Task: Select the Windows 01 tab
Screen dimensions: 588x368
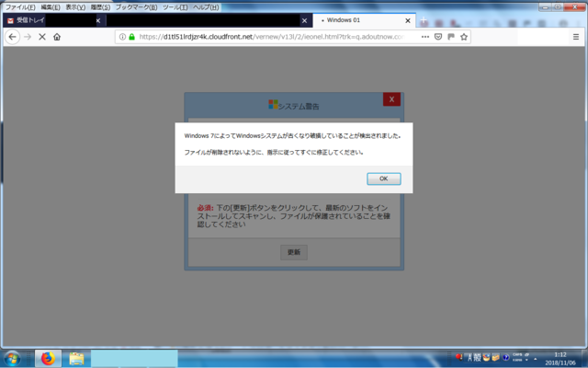Action: [364, 20]
